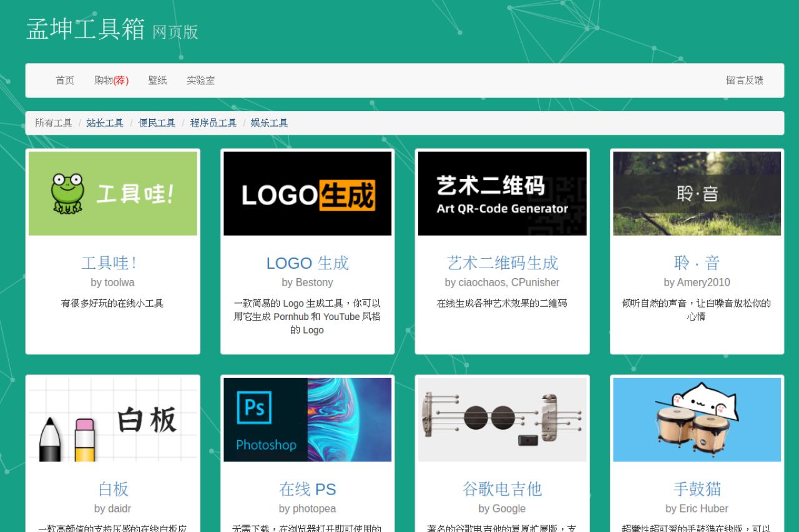Click the 'by Google' author text
The height and width of the screenshot is (532, 799).
(x=502, y=509)
